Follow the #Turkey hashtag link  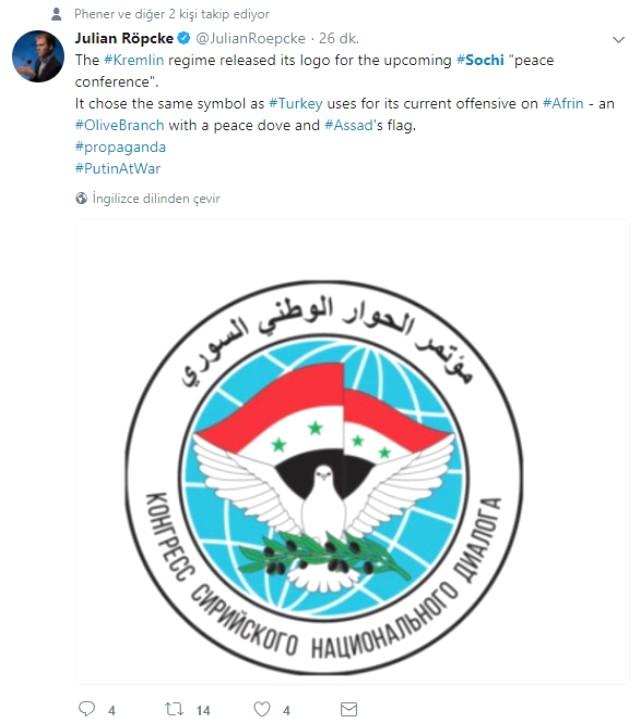coord(296,104)
